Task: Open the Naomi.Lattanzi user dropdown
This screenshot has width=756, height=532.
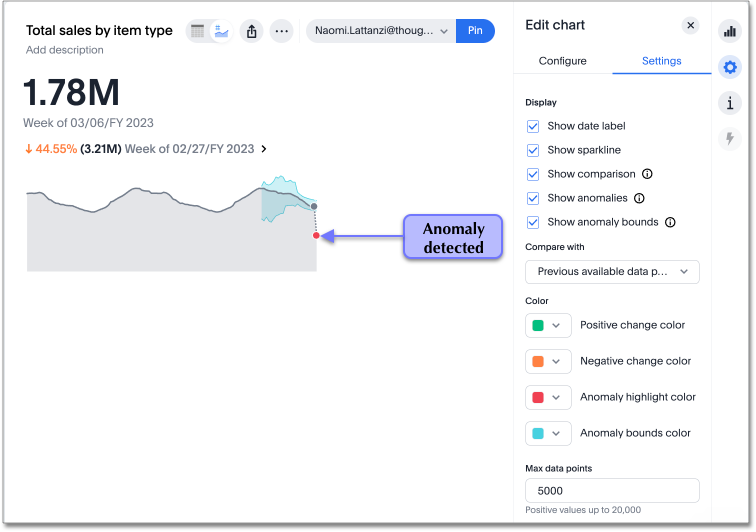Action: click(x=381, y=31)
